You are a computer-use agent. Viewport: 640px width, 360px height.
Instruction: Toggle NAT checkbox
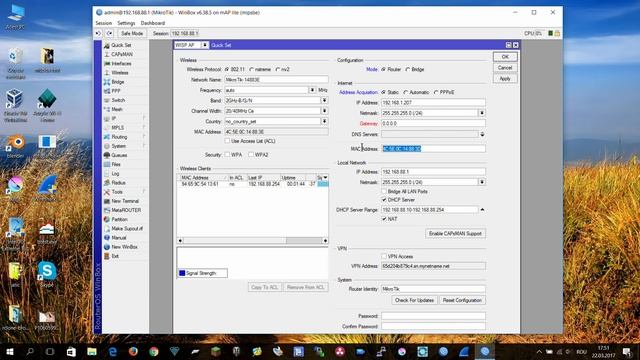384,219
